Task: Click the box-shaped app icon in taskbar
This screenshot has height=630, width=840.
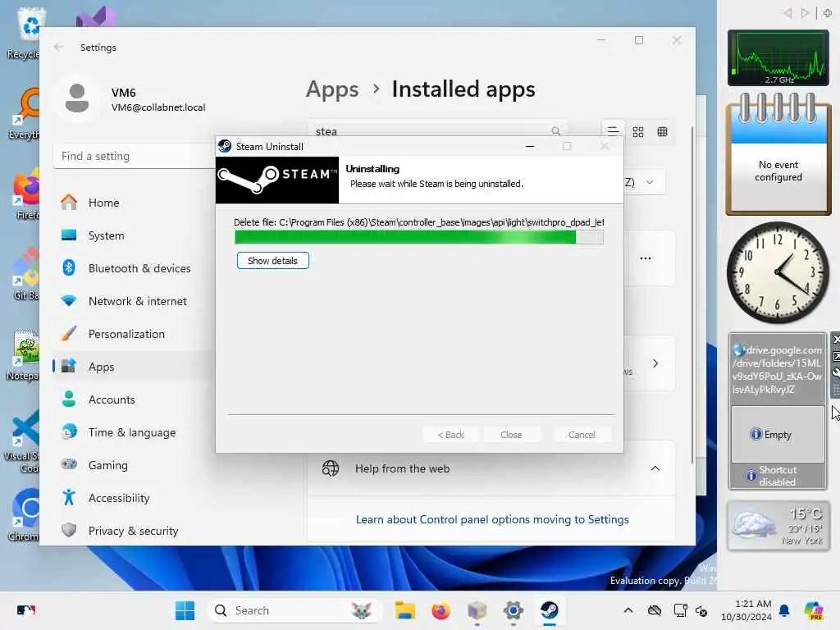Action: click(x=477, y=610)
